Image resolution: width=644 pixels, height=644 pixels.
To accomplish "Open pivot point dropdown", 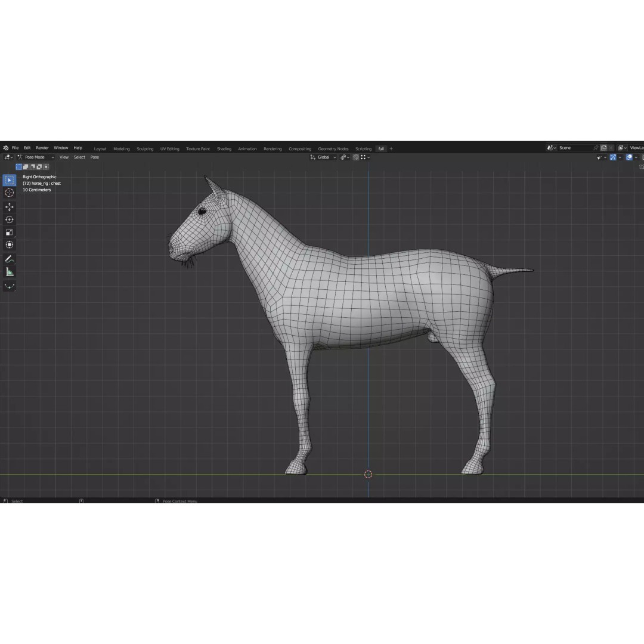I will (345, 157).
